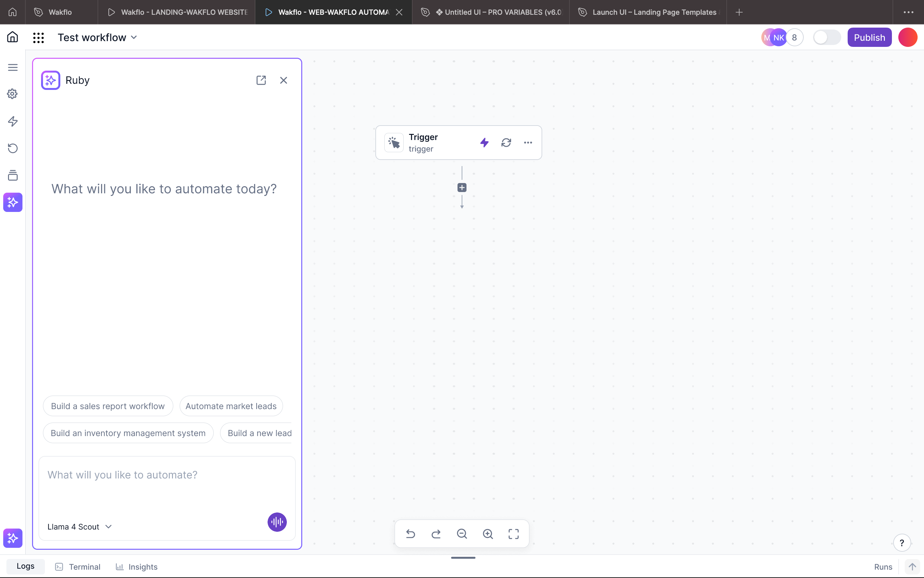Open the help question mark button
924x578 pixels.
click(x=902, y=543)
